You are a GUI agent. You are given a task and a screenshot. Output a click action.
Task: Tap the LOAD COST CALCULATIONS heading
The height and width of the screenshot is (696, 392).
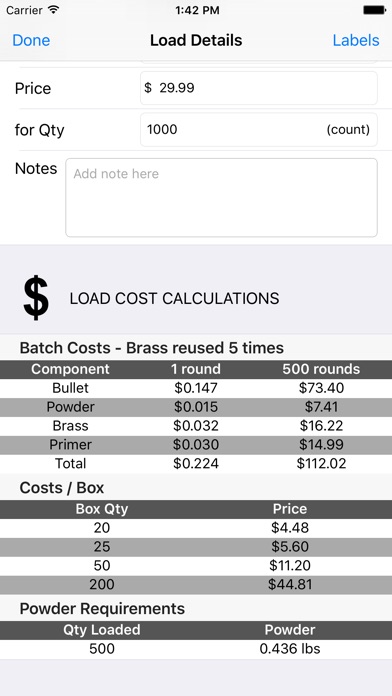tap(174, 299)
